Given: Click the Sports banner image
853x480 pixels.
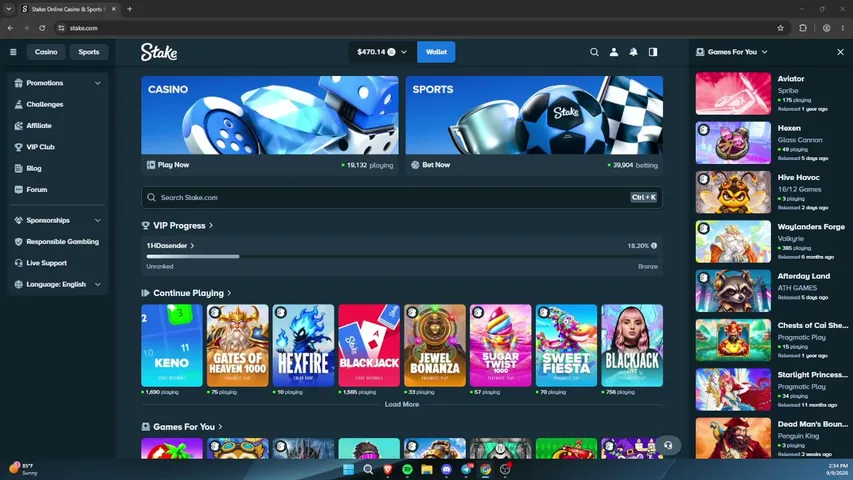Looking at the screenshot, I should tap(534, 115).
